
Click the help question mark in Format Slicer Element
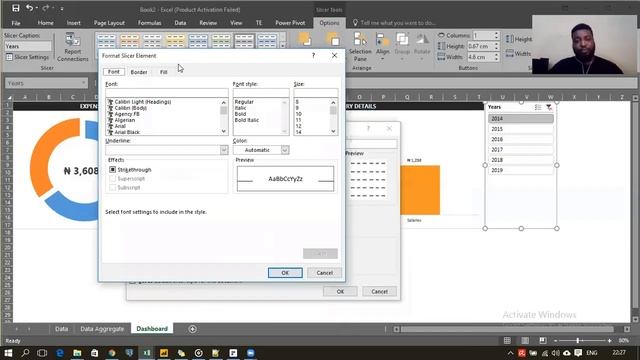313,55
